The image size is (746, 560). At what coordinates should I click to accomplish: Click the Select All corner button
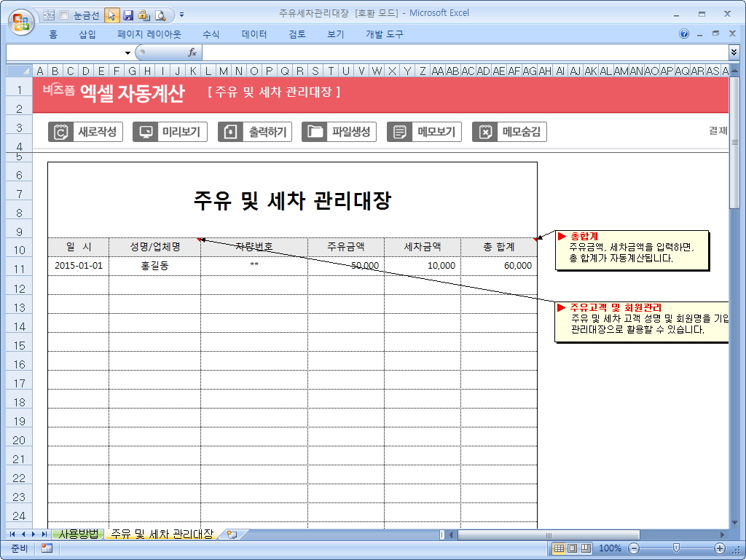(19, 71)
